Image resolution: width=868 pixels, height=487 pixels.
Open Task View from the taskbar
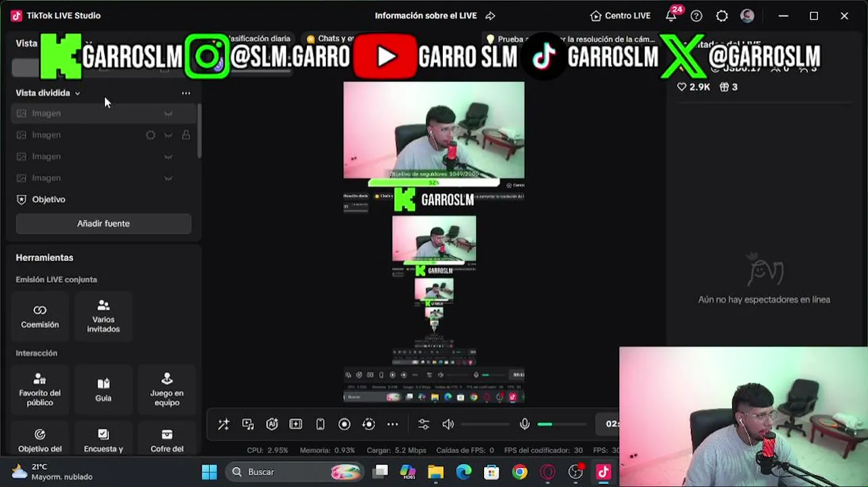[381, 472]
